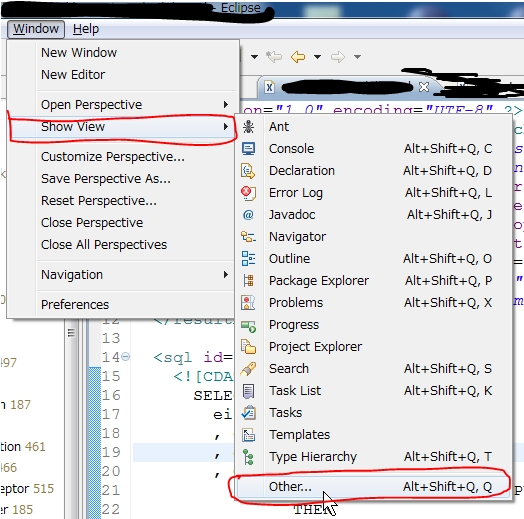The image size is (524, 519).
Task: Open the Forward history dropdown arrow
Action: (358, 57)
